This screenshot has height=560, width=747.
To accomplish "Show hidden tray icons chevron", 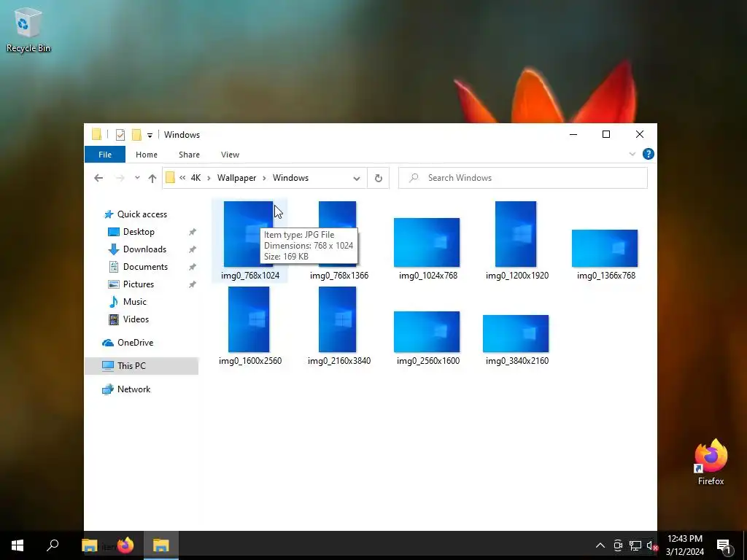I will (x=600, y=545).
